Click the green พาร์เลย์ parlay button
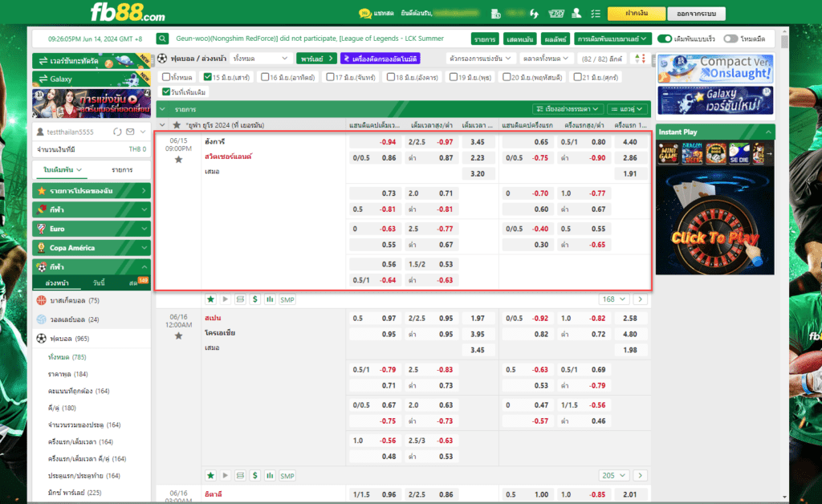Screen dimensions: 822x504 (316, 59)
